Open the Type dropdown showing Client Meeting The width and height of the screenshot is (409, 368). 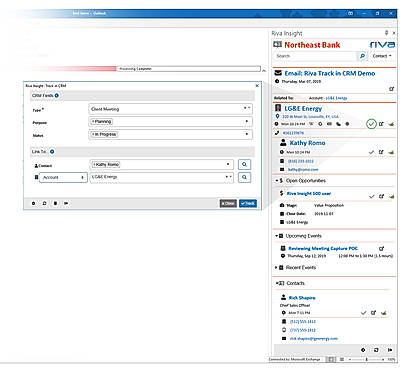pos(170,109)
